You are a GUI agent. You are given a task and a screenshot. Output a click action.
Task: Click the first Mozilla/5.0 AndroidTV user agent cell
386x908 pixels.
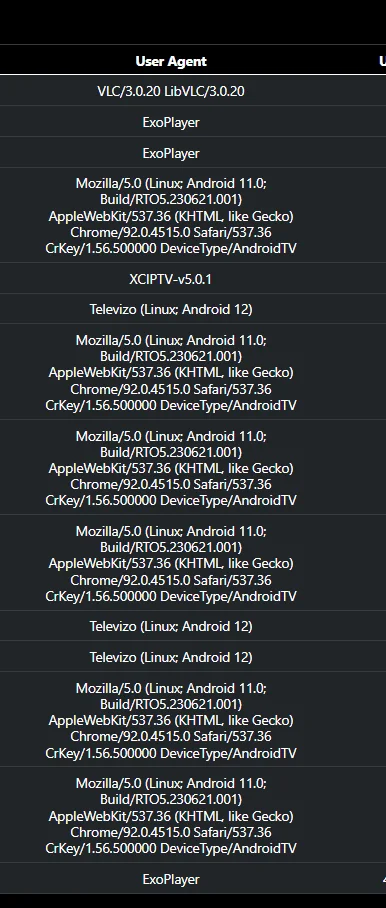[171, 216]
